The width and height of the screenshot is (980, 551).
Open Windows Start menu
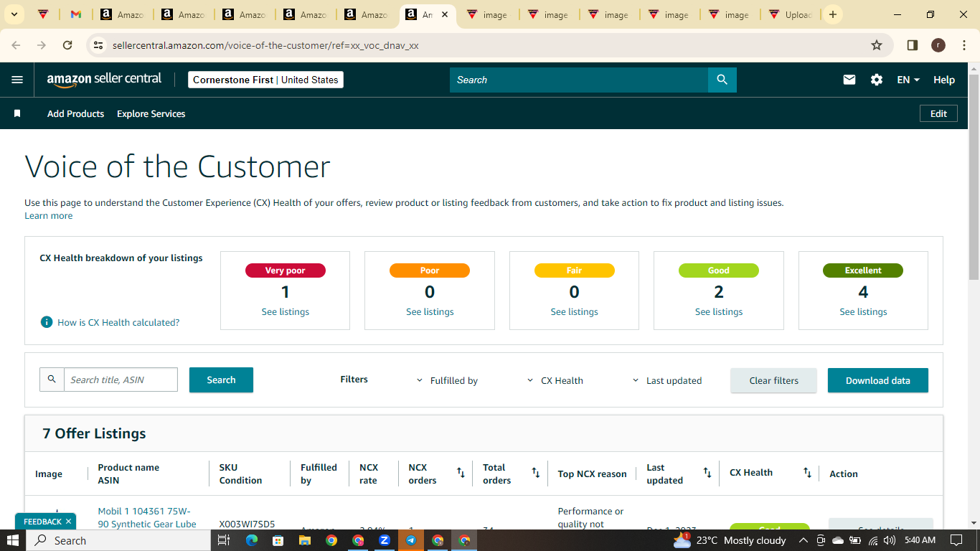pos(13,540)
